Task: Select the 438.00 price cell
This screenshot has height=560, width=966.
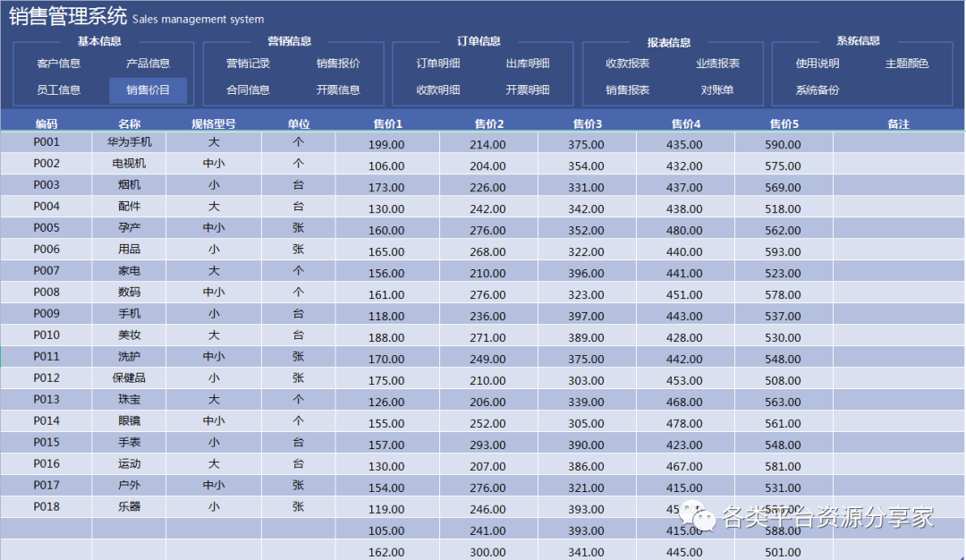Action: 686,208
